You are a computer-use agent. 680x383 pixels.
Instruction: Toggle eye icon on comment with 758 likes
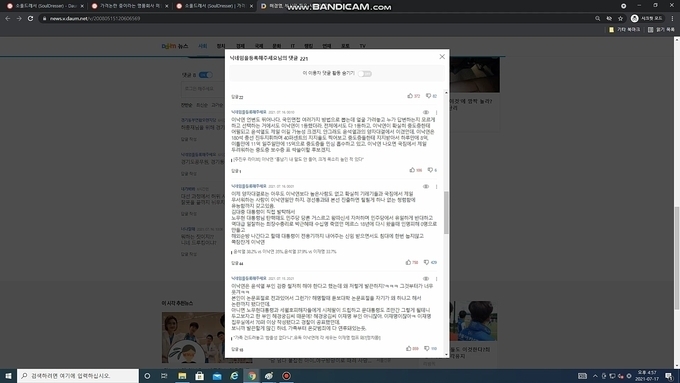[426, 187]
